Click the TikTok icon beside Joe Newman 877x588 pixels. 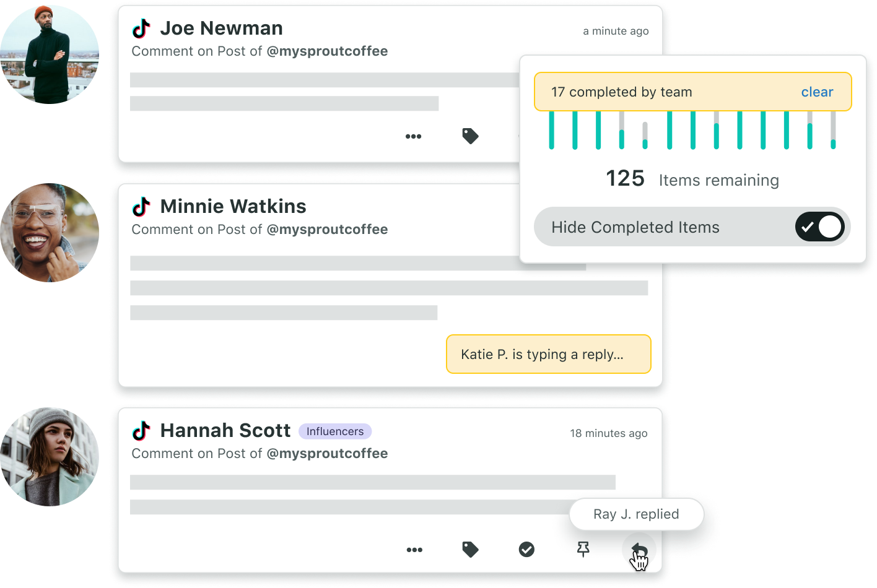[141, 28]
